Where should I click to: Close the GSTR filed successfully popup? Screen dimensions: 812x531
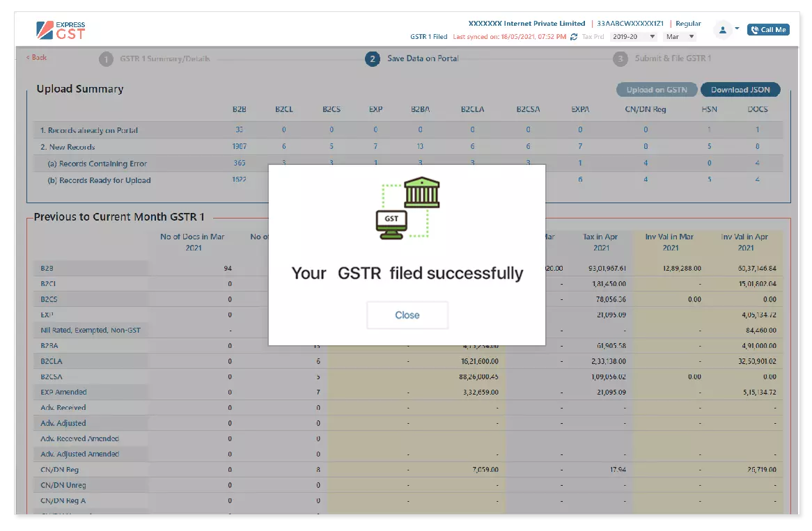407,315
